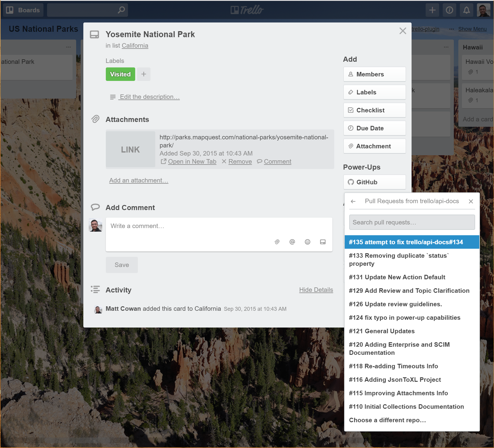The width and height of the screenshot is (494, 448).
Task: Open the Boards dropdown menu
Action: 23,10
